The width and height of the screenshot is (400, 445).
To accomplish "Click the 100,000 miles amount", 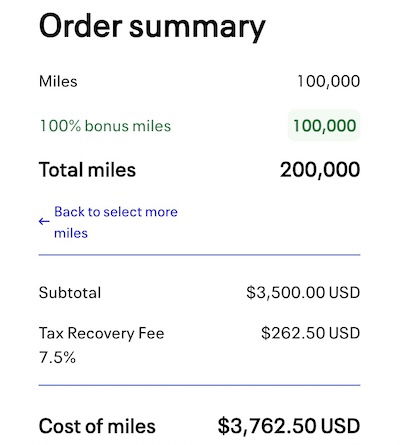I will (x=328, y=81).
